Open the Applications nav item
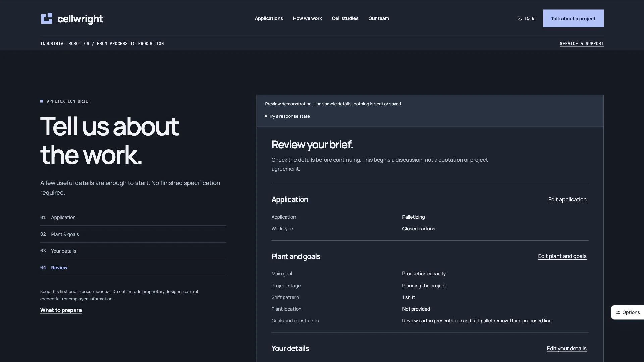The width and height of the screenshot is (644, 362). (x=269, y=18)
